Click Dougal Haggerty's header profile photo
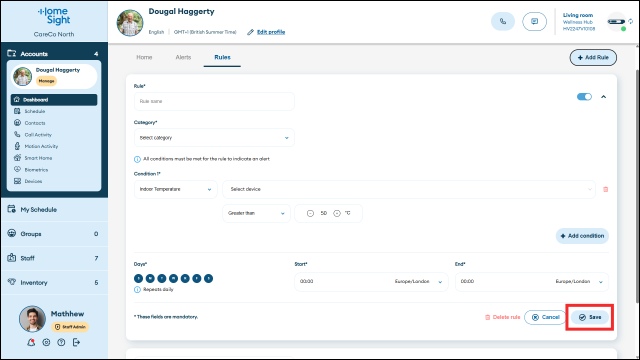The width and height of the screenshot is (640, 360). (130, 22)
